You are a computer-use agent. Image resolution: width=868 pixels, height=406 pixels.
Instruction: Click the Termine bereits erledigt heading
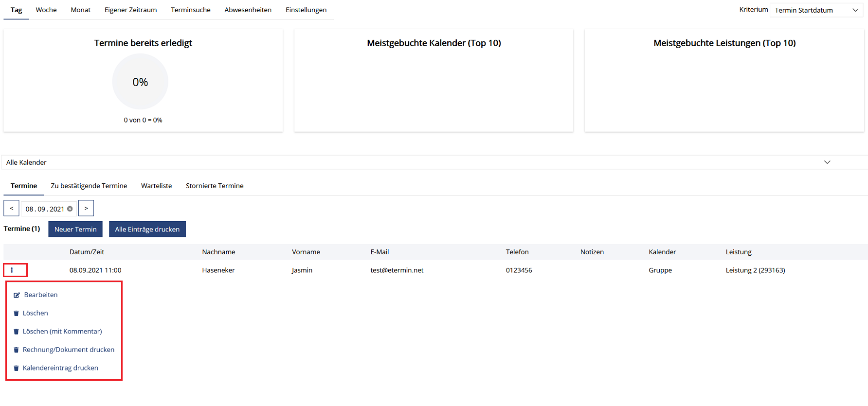pos(143,43)
